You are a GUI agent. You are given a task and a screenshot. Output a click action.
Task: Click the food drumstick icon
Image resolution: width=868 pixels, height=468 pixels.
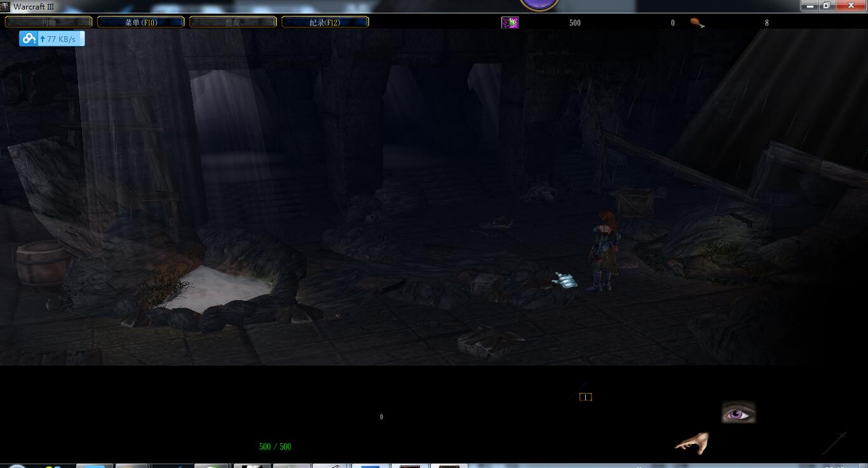[x=697, y=23]
